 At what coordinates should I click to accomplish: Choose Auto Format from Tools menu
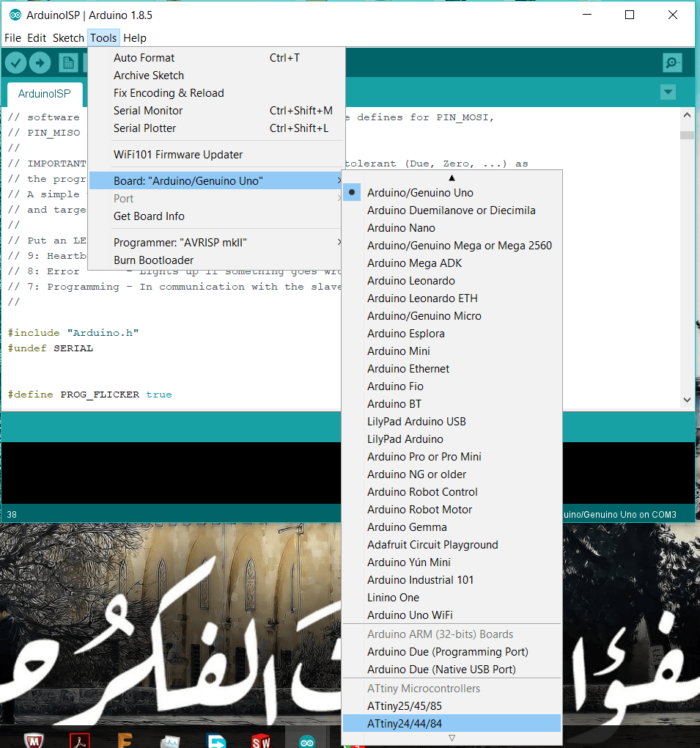[x=216, y=58]
